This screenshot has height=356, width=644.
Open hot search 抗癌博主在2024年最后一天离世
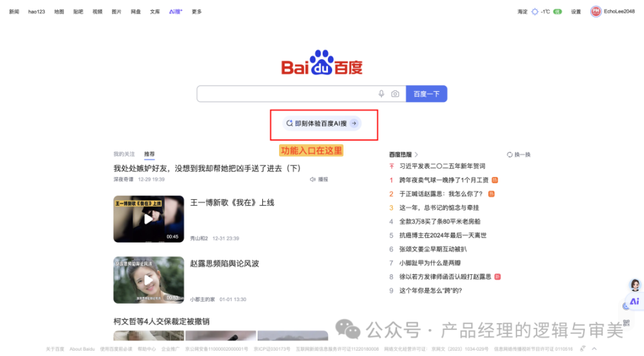click(x=443, y=235)
